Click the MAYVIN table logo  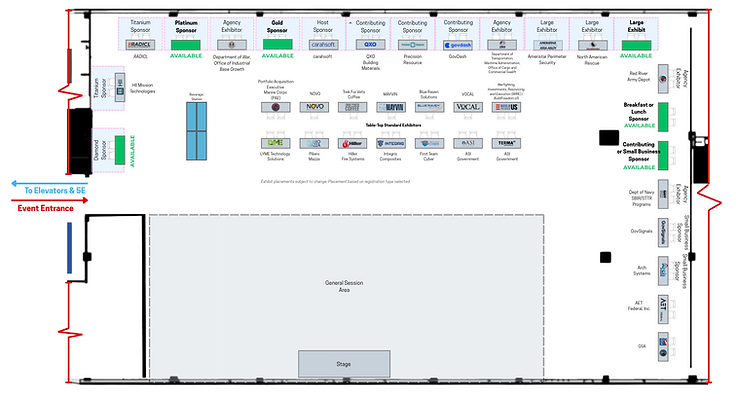pos(391,107)
